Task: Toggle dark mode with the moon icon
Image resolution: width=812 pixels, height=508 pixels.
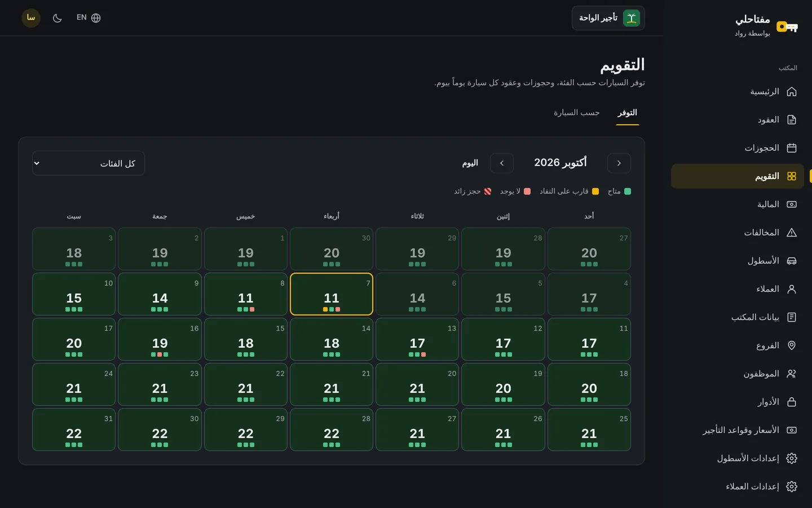Action: point(57,18)
